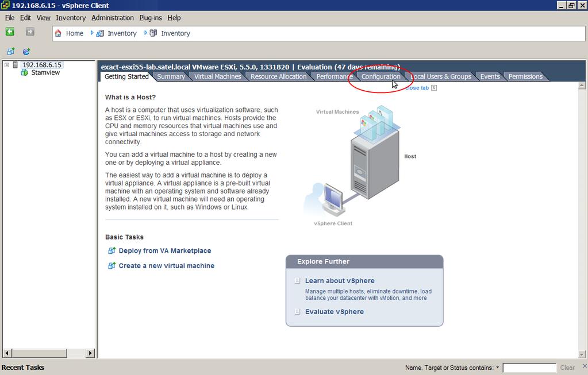Switch to the Virtual Machines tab
This screenshot has width=588, height=375.
coord(217,76)
